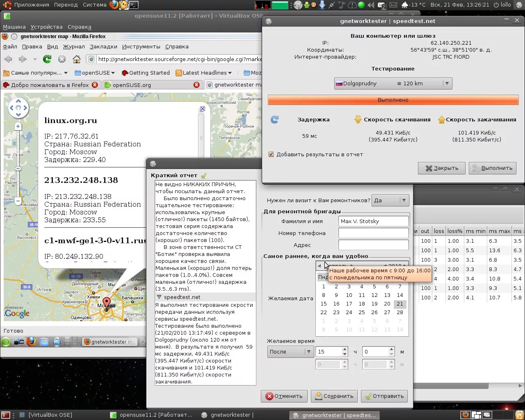The width and height of the screenshot is (525, 420).
Task: Expand 'Самые популярные' bookmarks folder
Action: tap(35, 73)
